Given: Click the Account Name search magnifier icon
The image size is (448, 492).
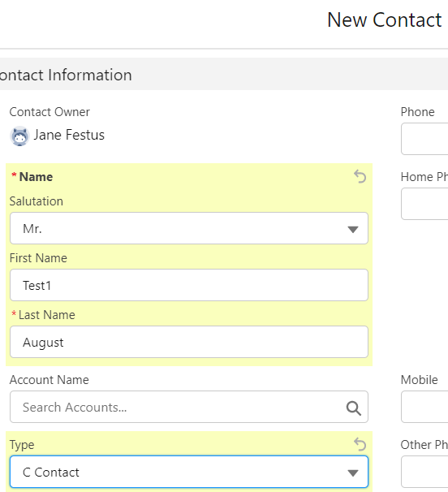Looking at the screenshot, I should coord(354,408).
